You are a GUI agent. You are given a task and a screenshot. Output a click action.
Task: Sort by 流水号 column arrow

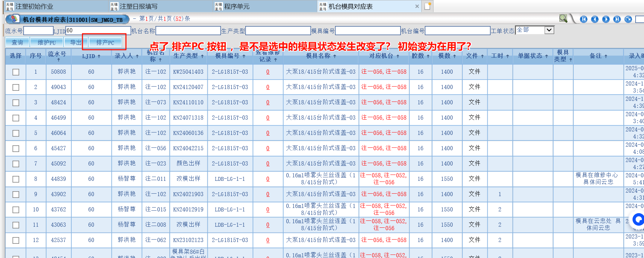coord(58,60)
